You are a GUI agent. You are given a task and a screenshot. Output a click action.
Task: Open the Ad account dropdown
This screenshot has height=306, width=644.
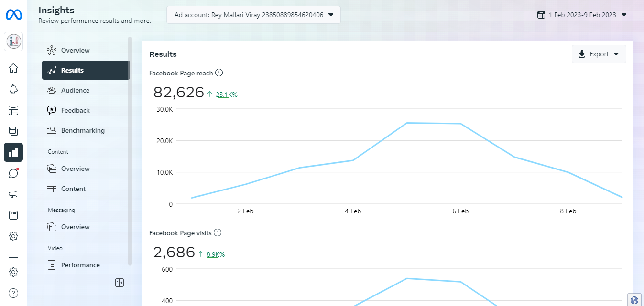(253, 15)
